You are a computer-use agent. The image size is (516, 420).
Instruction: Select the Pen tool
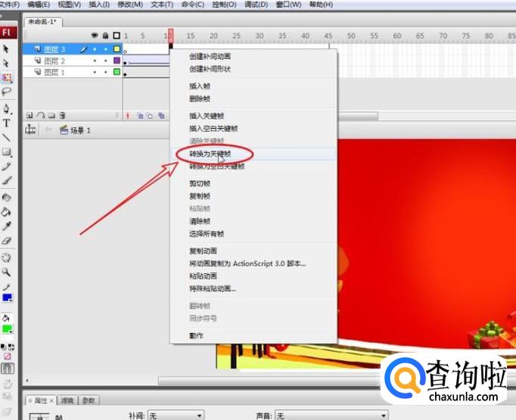6,109
